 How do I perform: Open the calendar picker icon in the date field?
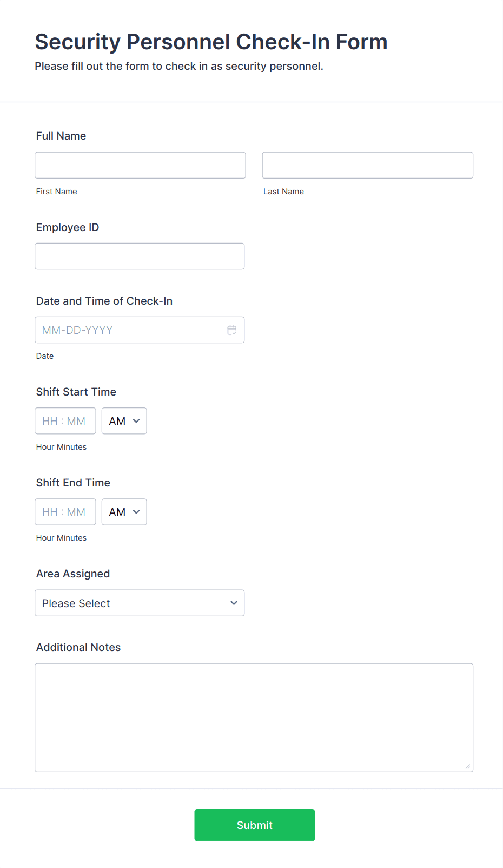click(x=232, y=330)
